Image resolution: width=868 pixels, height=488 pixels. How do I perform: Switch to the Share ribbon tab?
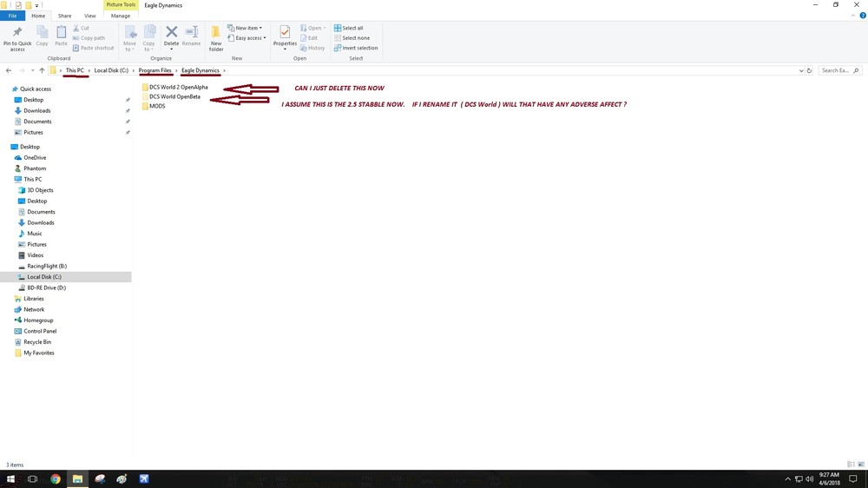tap(65, 16)
